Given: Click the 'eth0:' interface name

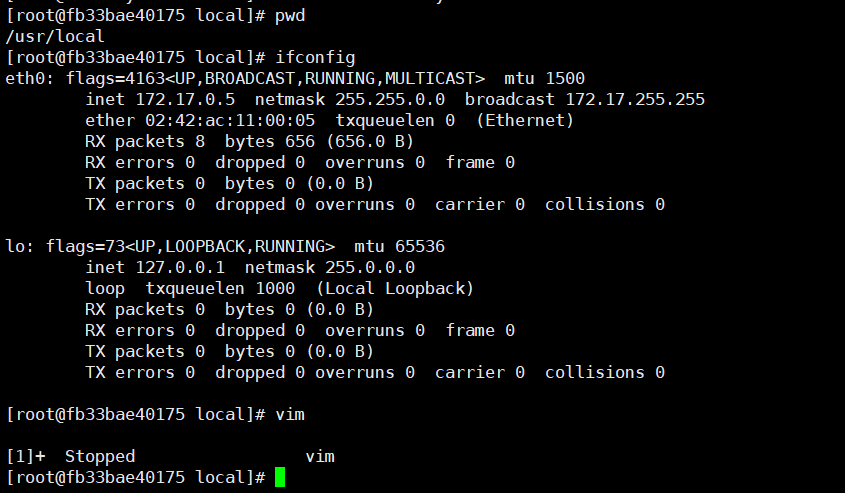Looking at the screenshot, I should click(30, 79).
